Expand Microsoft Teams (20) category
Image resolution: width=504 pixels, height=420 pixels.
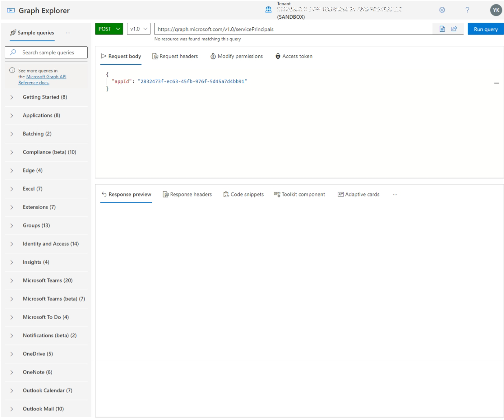(x=46, y=280)
